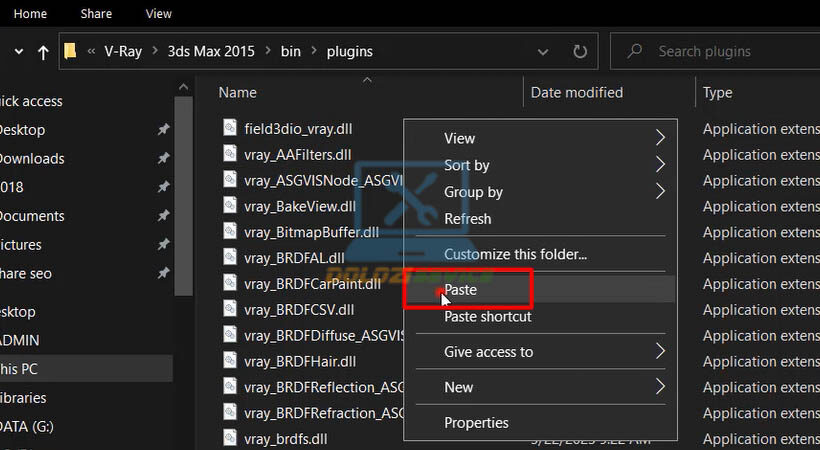Select This PC in navigation pane
The height and width of the screenshot is (450, 820).
pyautogui.click(x=86, y=369)
